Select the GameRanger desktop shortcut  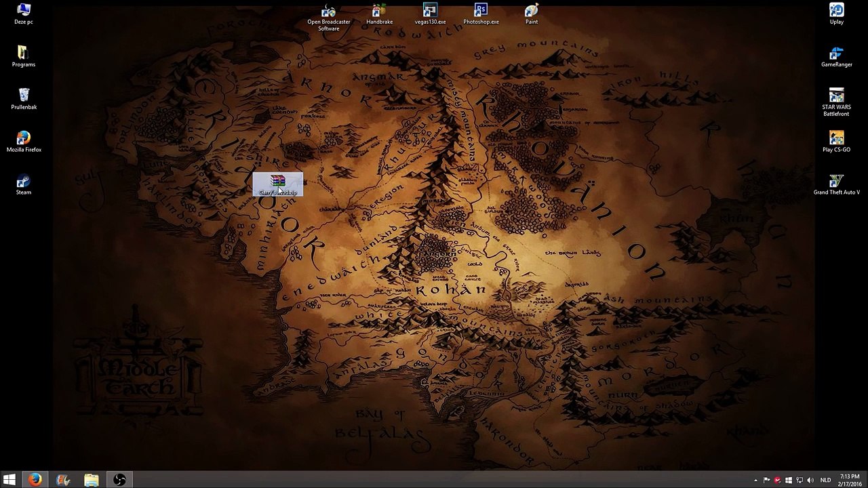click(837, 57)
